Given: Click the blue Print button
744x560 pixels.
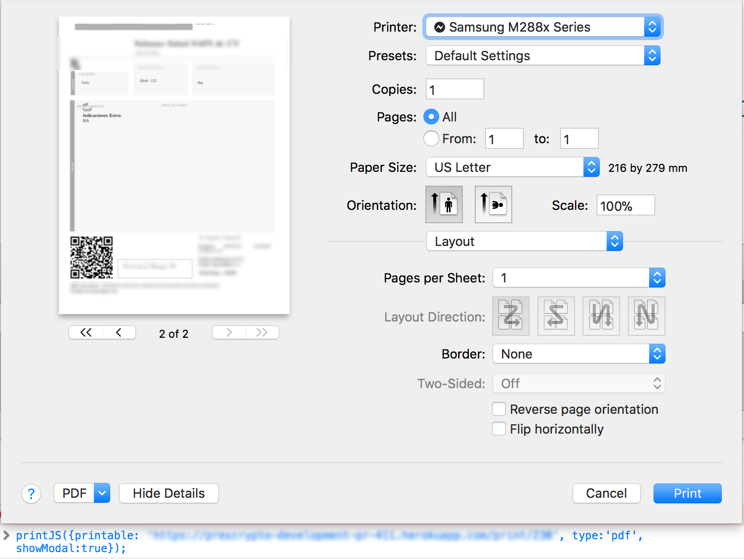Looking at the screenshot, I should 688,493.
